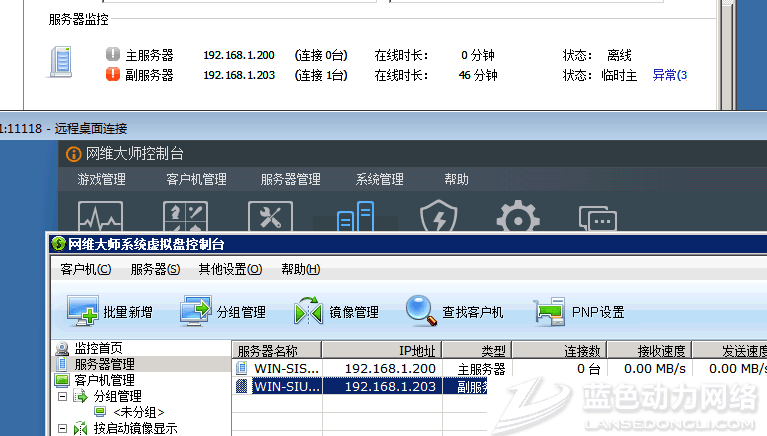Select the 192.168.1.200 主服务器 table row
The image size is (767, 436).
390,368
